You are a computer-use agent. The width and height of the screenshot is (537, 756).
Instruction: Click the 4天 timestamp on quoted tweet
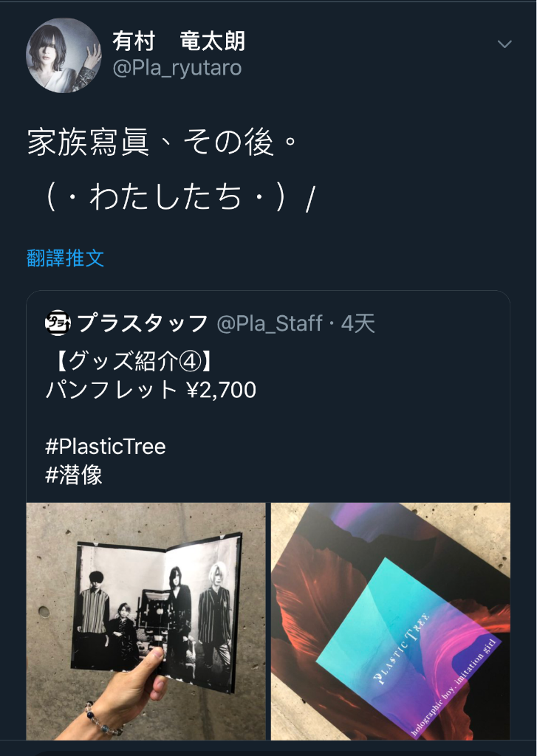[x=358, y=323]
